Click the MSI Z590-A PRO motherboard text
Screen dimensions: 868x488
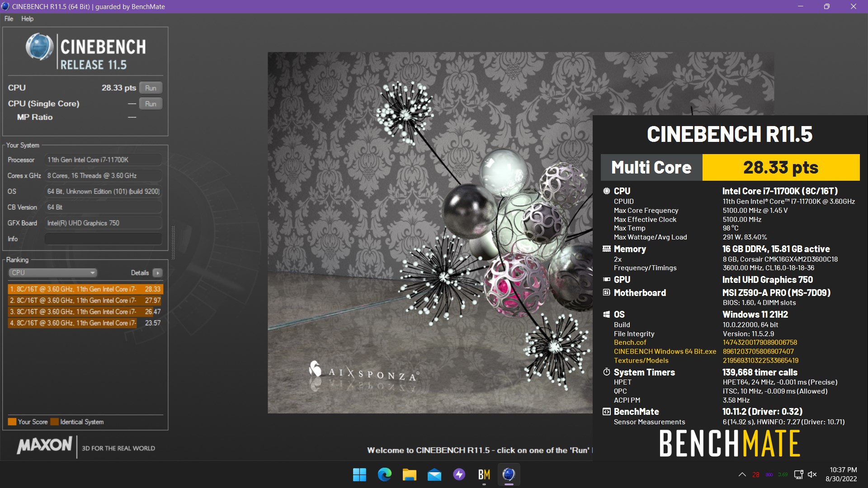click(776, 292)
